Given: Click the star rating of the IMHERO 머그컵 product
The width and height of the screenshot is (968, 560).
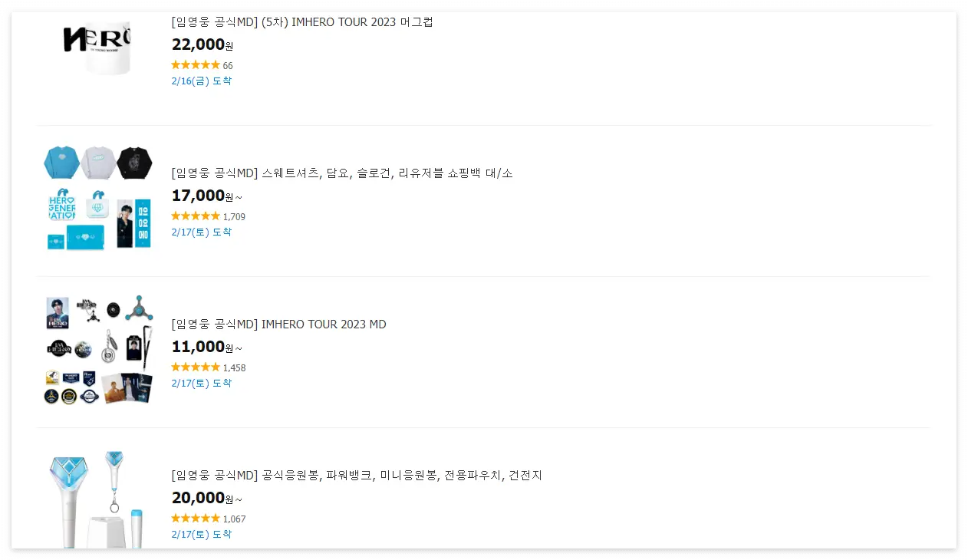Looking at the screenshot, I should (x=195, y=64).
